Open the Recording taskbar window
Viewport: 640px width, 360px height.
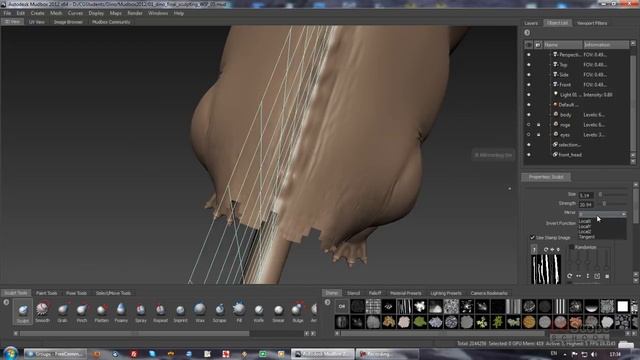coord(387,354)
